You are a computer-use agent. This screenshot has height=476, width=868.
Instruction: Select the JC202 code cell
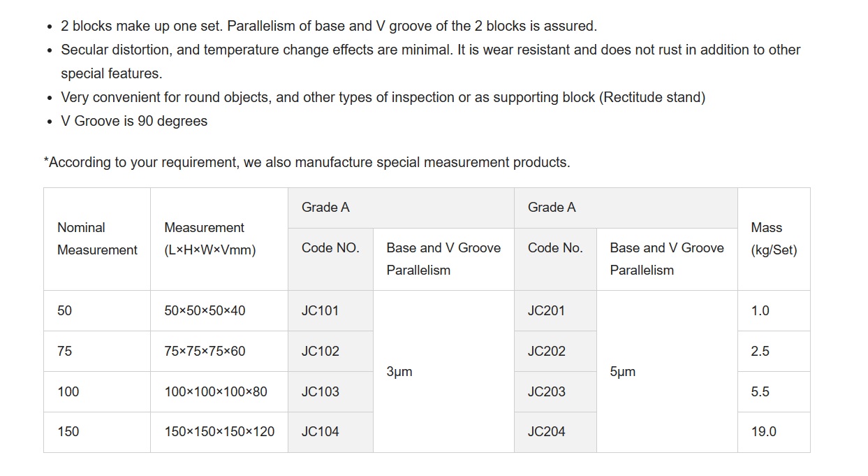click(x=555, y=352)
